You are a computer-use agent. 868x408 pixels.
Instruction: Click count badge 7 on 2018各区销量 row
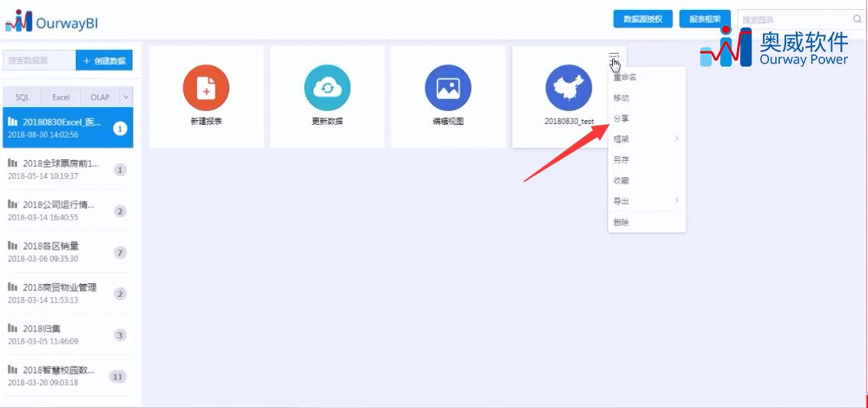pos(120,253)
